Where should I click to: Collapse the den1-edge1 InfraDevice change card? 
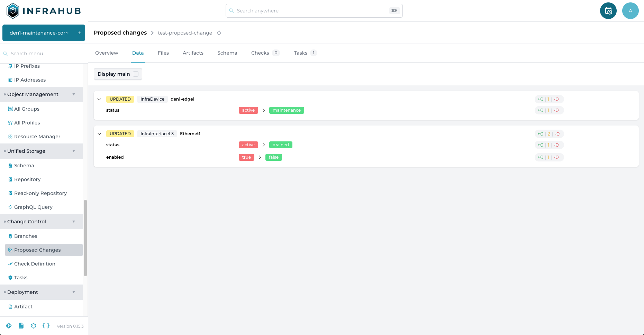pos(99,99)
